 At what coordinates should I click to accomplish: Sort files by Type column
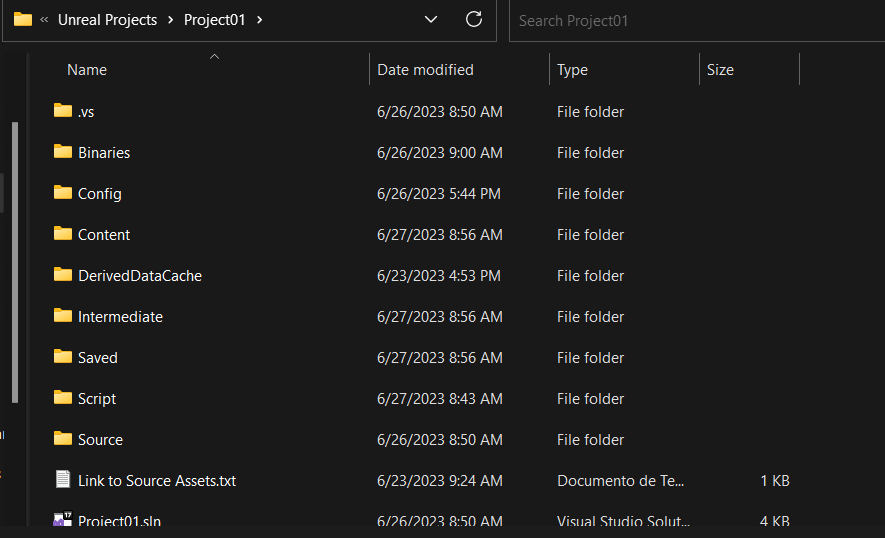click(x=572, y=70)
